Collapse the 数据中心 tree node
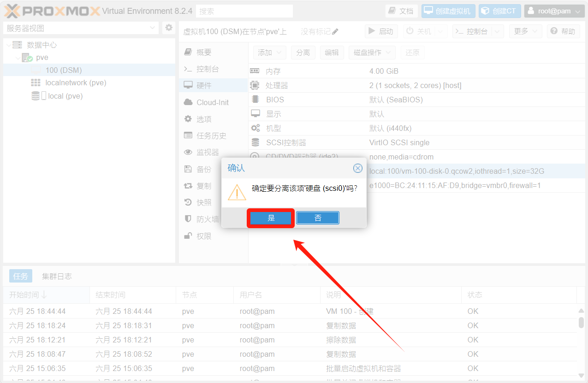588x383 pixels. [9, 45]
